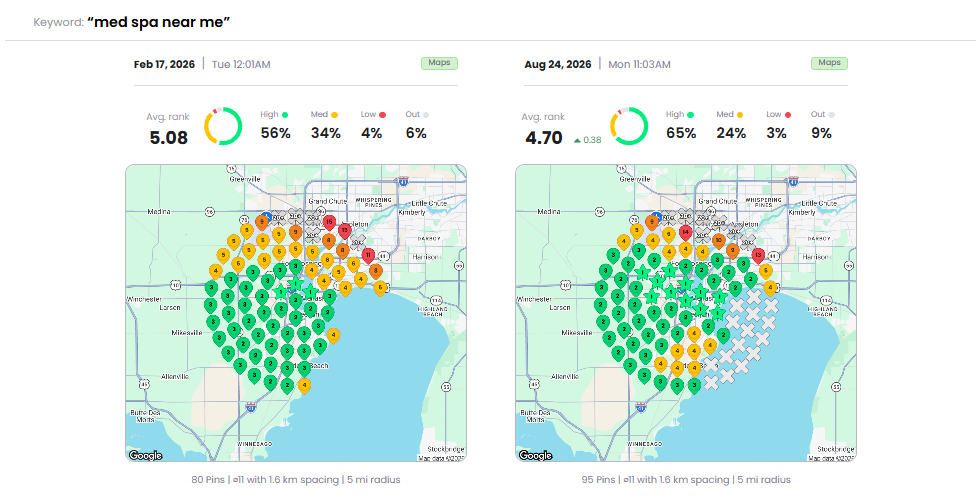Click the red rank 13 pin on February map

pos(345,230)
